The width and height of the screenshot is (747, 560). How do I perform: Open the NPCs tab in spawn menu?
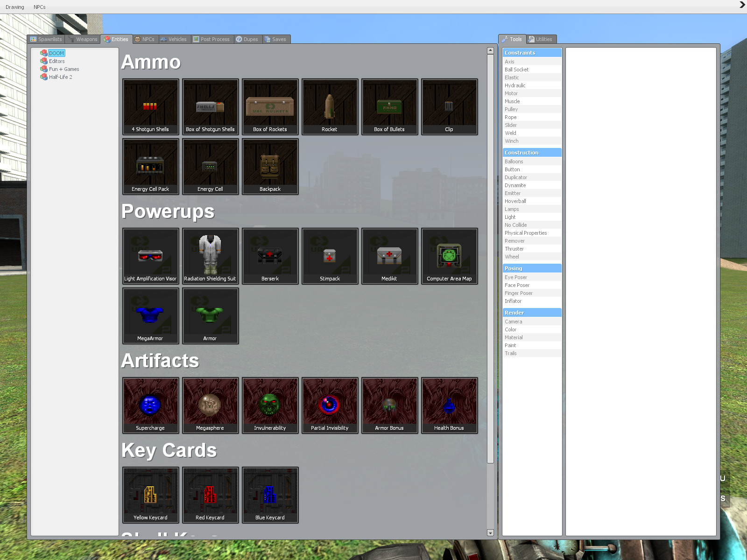coord(145,39)
